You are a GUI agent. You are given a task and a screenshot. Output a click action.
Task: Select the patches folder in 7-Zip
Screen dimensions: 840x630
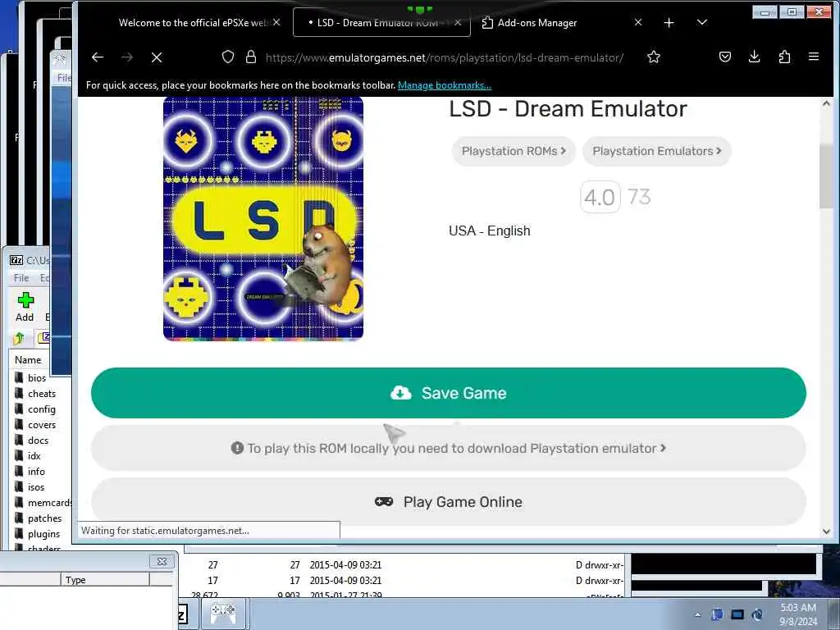click(x=39, y=518)
